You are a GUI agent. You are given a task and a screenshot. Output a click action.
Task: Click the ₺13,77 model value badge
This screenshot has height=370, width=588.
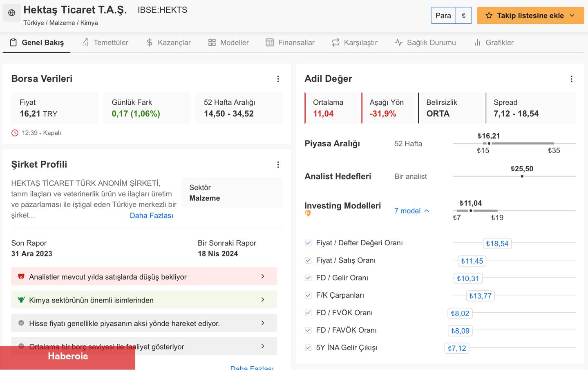tap(480, 296)
